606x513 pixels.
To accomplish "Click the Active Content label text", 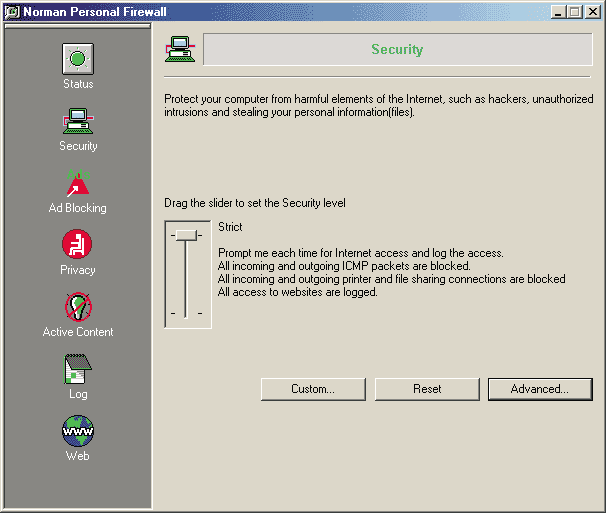I will (78, 332).
